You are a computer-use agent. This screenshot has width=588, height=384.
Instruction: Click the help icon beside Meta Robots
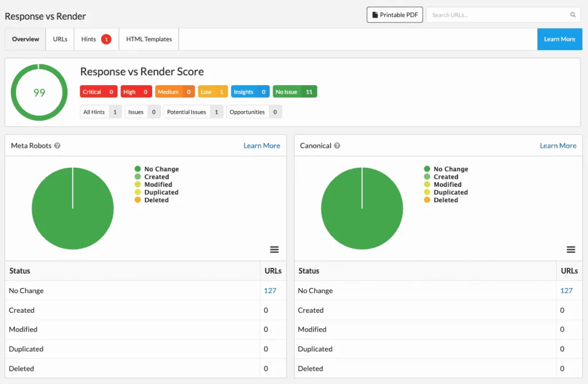point(57,145)
